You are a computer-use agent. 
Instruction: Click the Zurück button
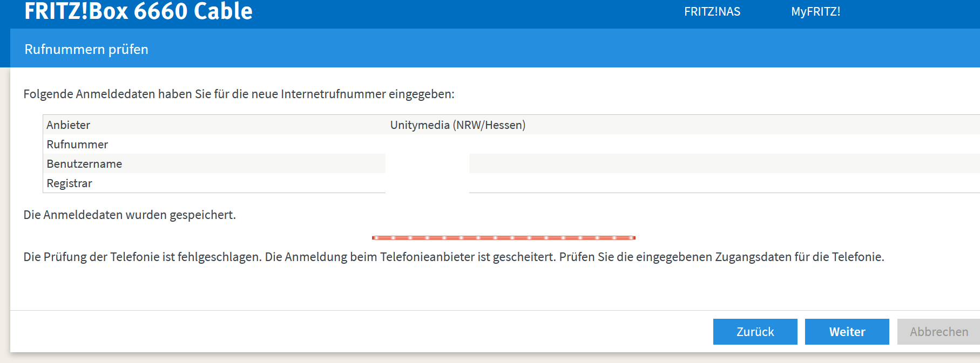click(755, 332)
